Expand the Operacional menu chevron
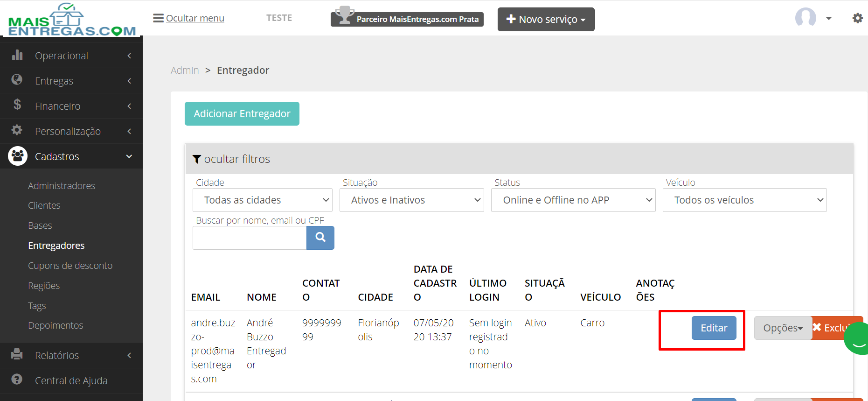 [129, 56]
